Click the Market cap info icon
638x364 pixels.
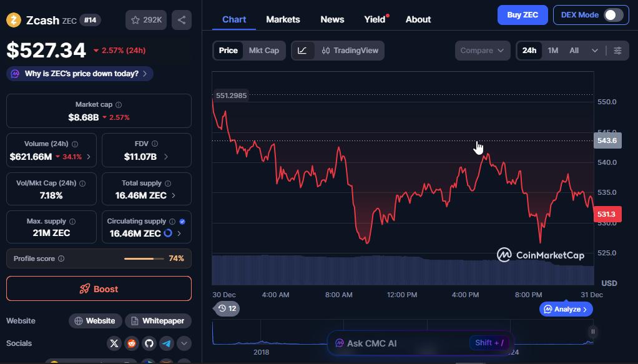(119, 105)
